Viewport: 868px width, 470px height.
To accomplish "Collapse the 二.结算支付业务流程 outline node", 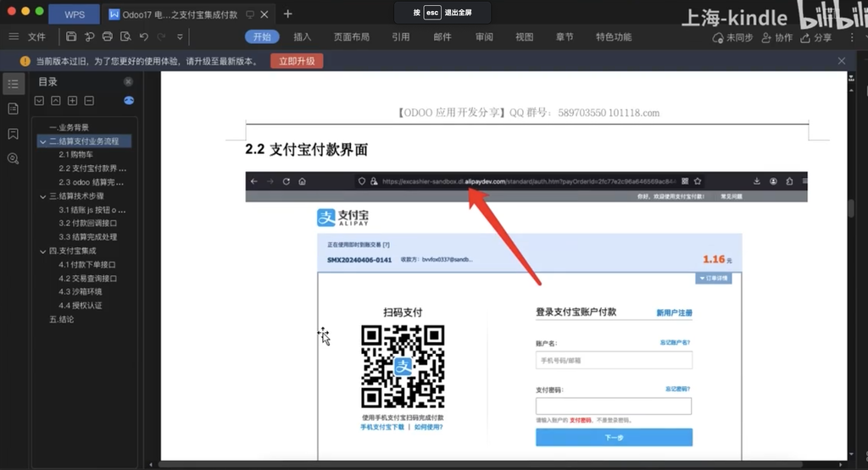I will [43, 141].
